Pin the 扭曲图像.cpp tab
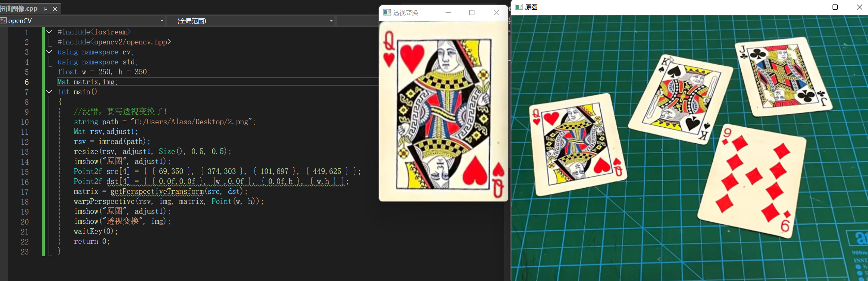The image size is (868, 281). pyautogui.click(x=45, y=9)
